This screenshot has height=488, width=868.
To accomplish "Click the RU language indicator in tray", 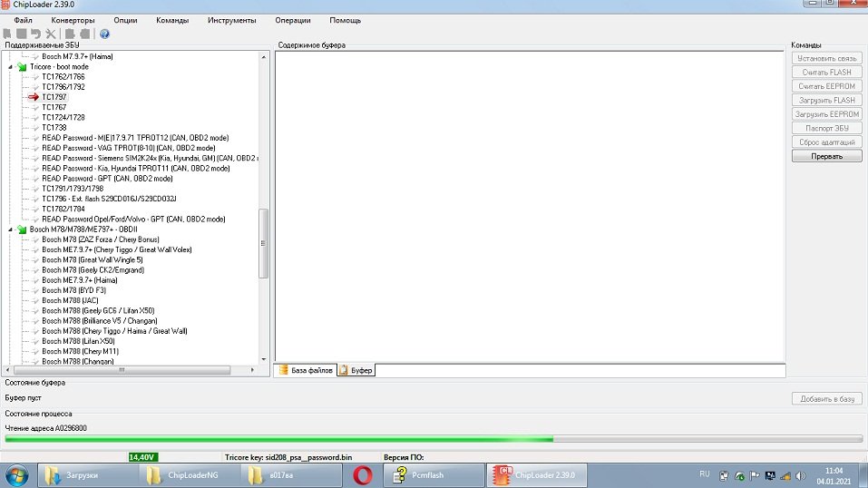I will [x=704, y=473].
